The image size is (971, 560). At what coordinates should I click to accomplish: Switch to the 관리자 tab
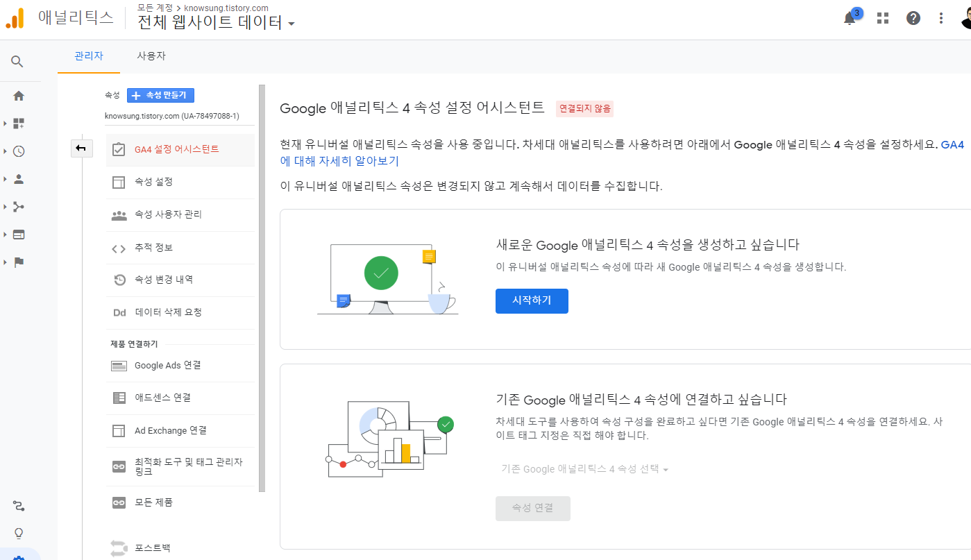[x=89, y=56]
